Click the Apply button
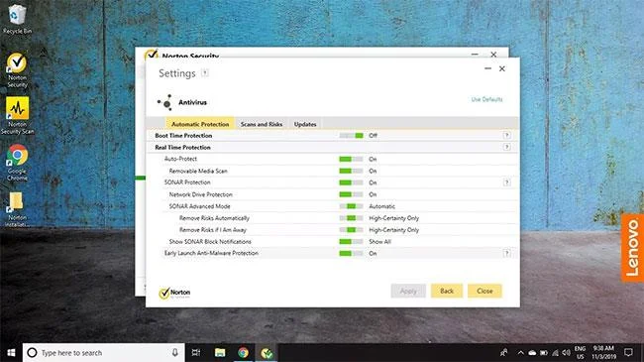The height and width of the screenshot is (362, 644). coord(408,291)
